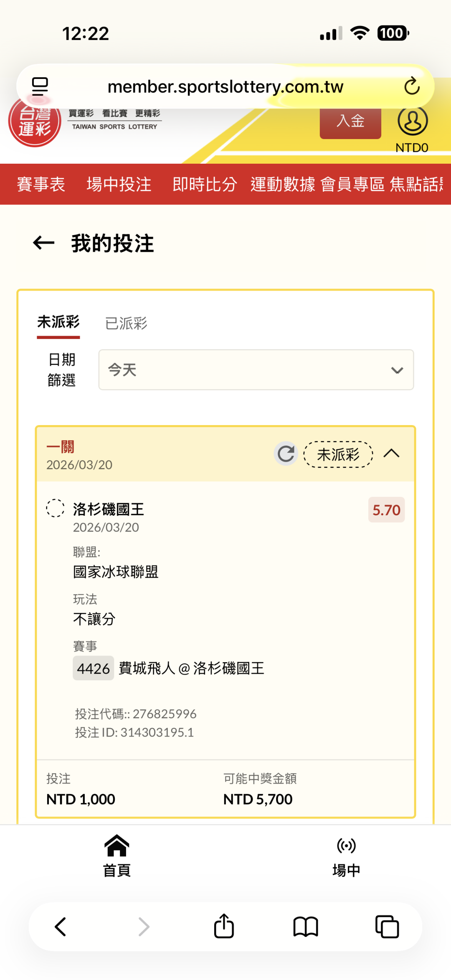Open 即時比分 in navigation bar
Screen dimensions: 451x980
pos(205,184)
